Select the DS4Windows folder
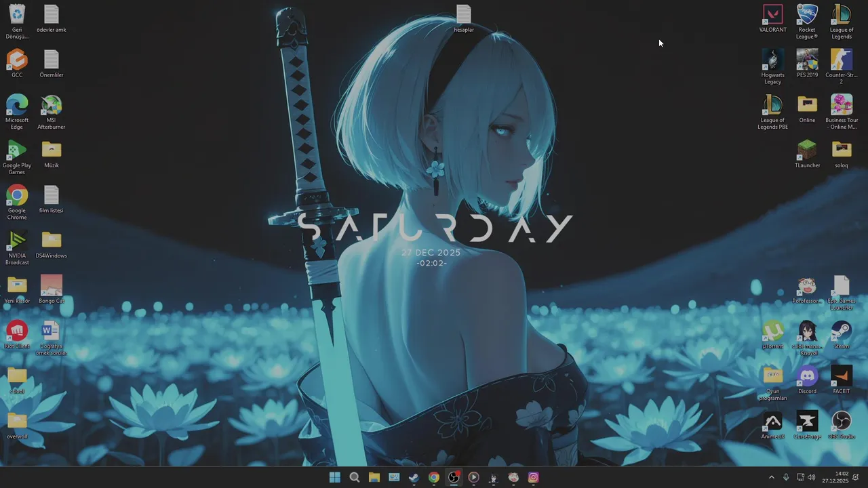Viewport: 868px width, 488px height. (x=52, y=244)
